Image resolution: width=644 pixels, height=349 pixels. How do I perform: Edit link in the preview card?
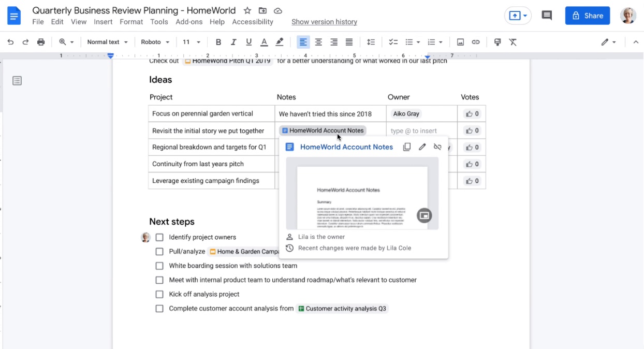[x=422, y=147]
